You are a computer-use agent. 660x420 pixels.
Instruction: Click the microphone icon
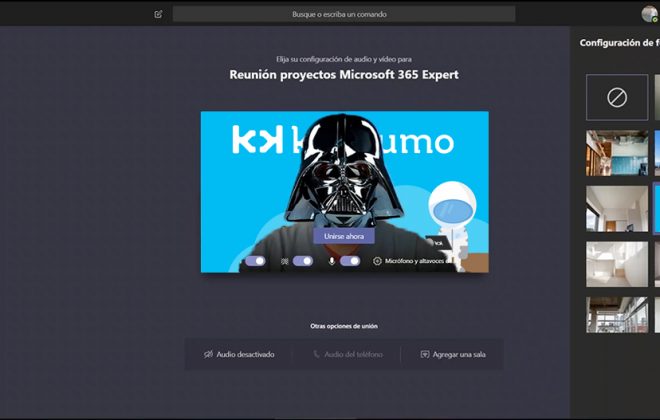[x=332, y=261]
